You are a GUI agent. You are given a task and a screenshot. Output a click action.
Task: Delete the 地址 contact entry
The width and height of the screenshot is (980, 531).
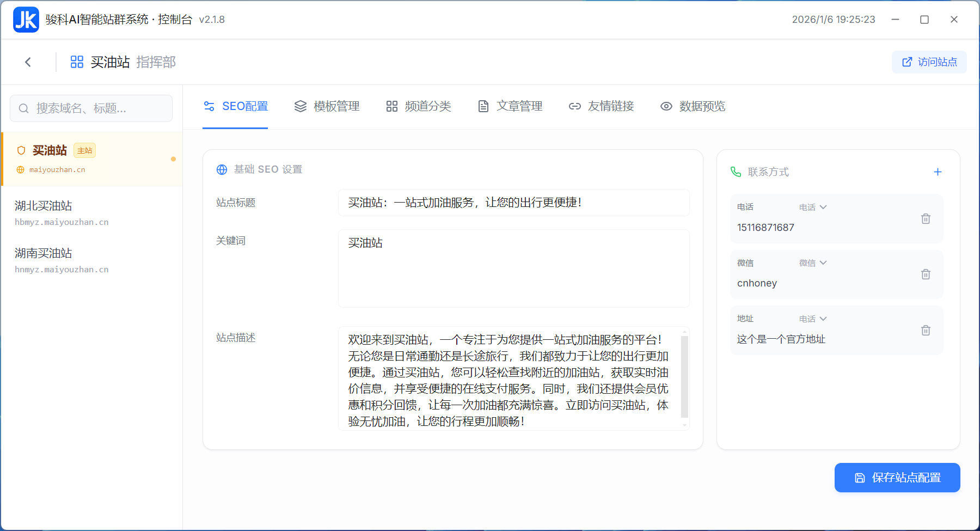click(926, 330)
